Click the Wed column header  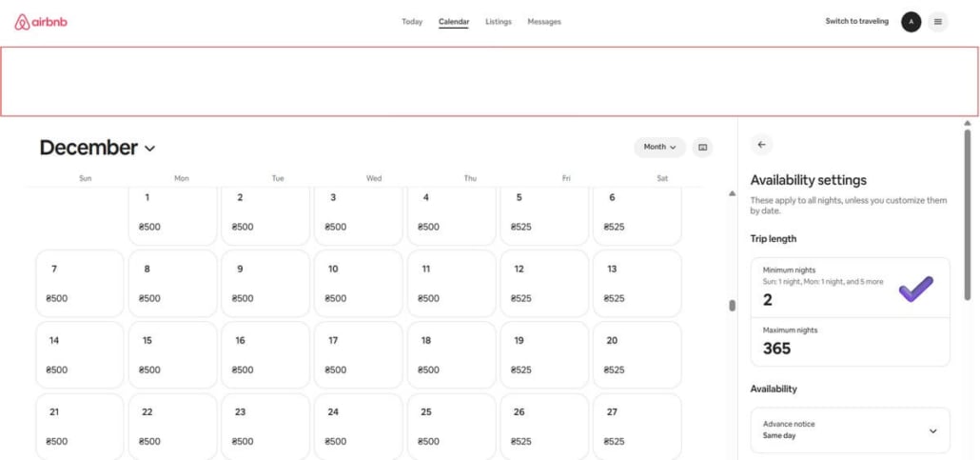point(374,178)
